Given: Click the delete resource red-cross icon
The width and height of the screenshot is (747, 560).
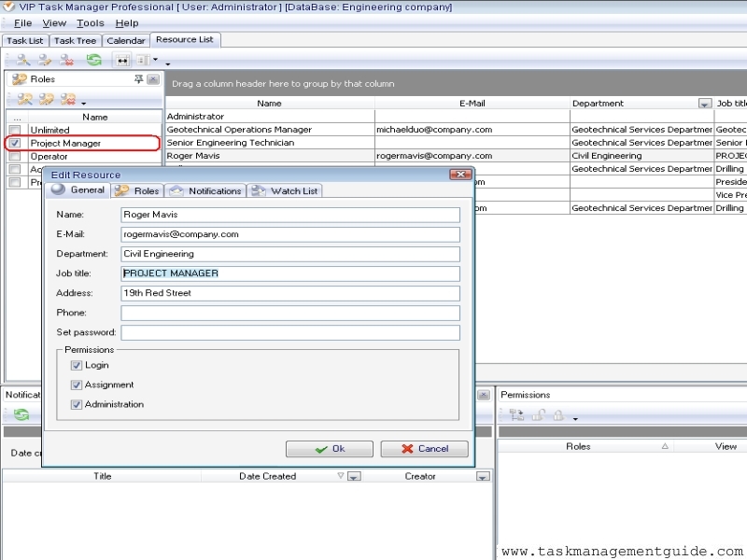Looking at the screenshot, I should [x=67, y=60].
